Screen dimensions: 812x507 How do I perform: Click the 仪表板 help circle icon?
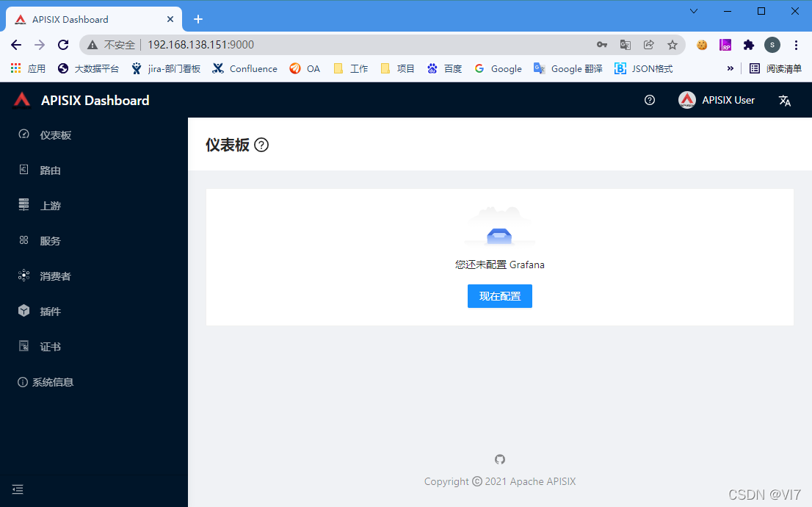click(x=261, y=145)
